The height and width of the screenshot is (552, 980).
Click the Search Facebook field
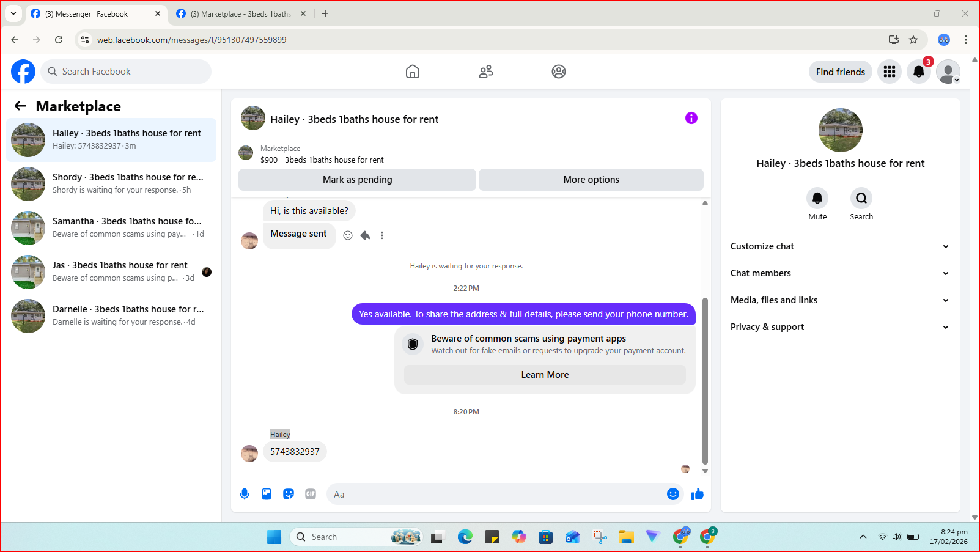click(x=127, y=72)
